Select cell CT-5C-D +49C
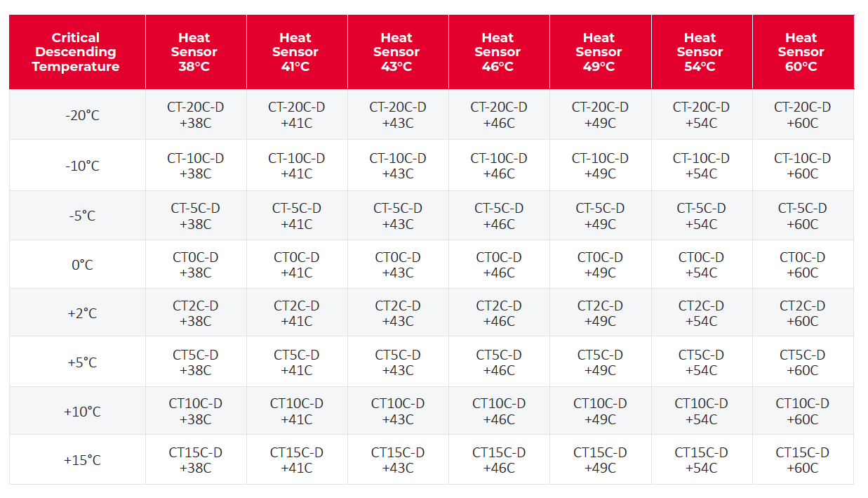868x498 pixels. coord(600,216)
